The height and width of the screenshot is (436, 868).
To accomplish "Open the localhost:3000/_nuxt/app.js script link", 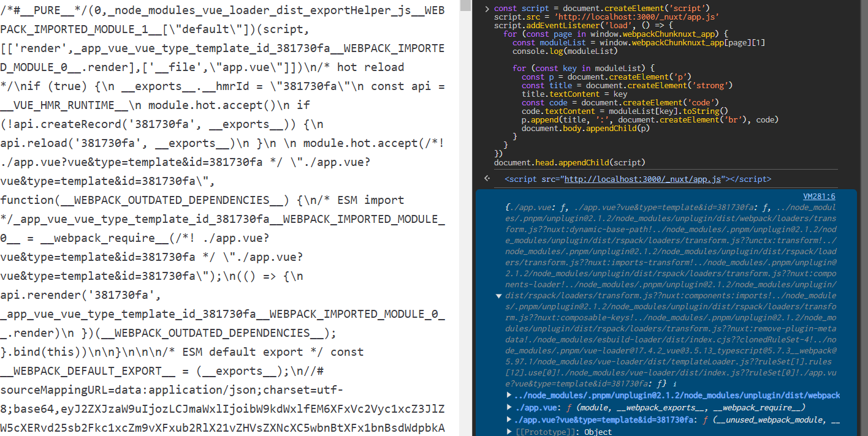I will (642, 179).
